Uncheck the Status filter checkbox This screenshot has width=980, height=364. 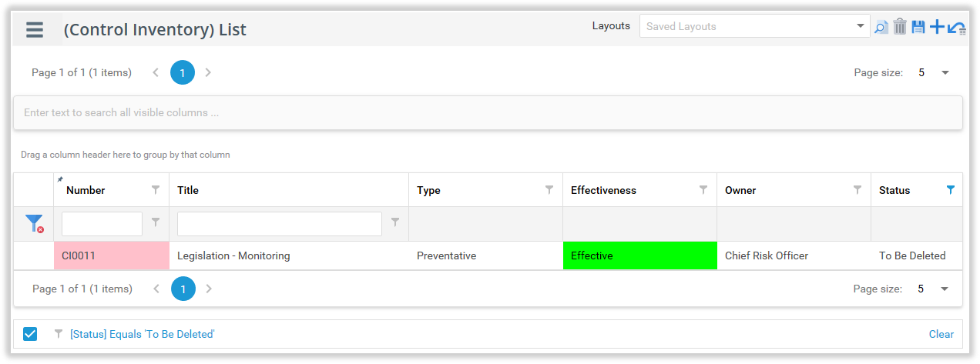pyautogui.click(x=30, y=334)
